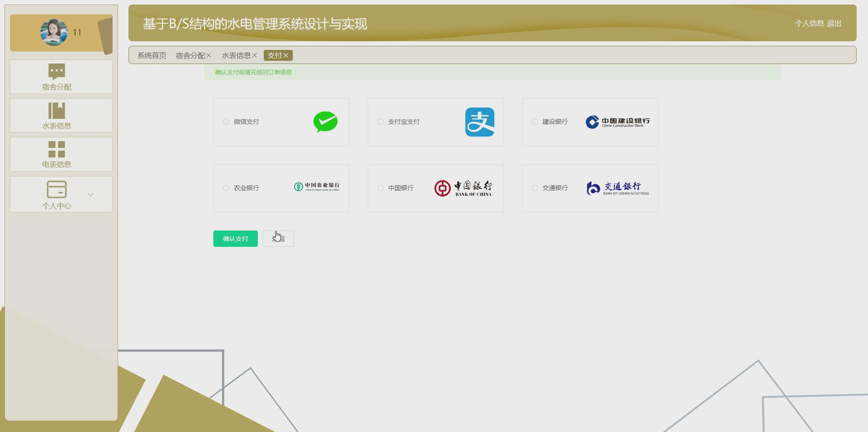Click the user avatar picture

coord(54,32)
